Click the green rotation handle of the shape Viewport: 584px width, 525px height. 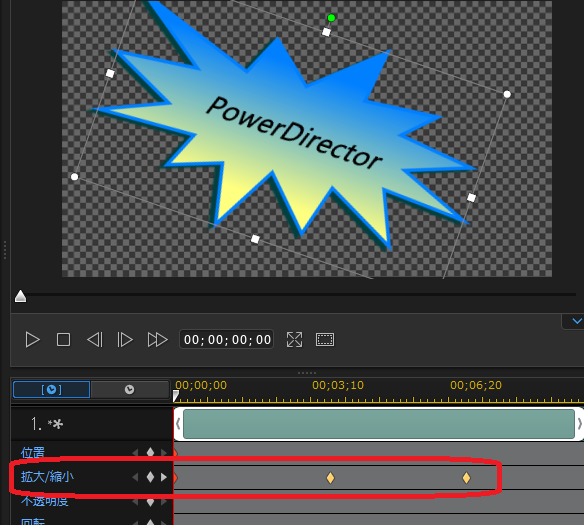click(x=331, y=18)
